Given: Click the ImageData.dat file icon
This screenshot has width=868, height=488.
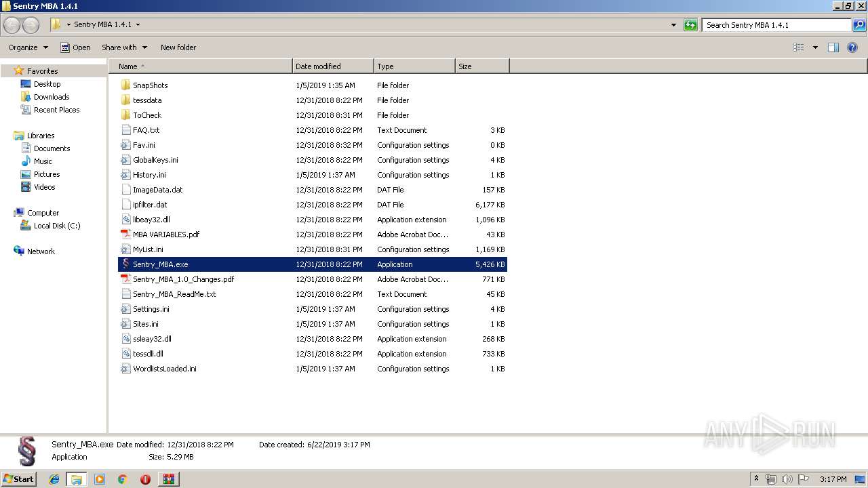Looking at the screenshot, I should click(x=125, y=190).
